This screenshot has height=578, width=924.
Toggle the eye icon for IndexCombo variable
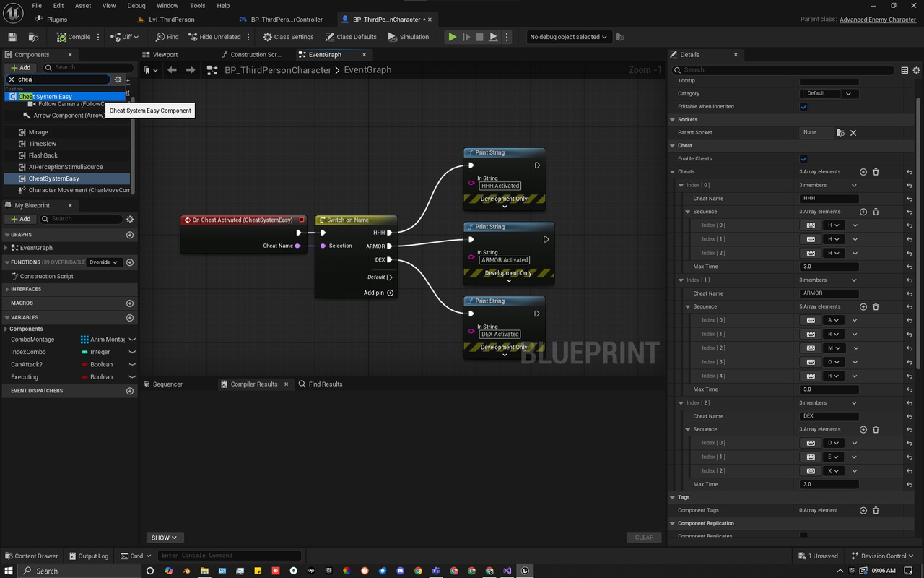click(x=132, y=353)
